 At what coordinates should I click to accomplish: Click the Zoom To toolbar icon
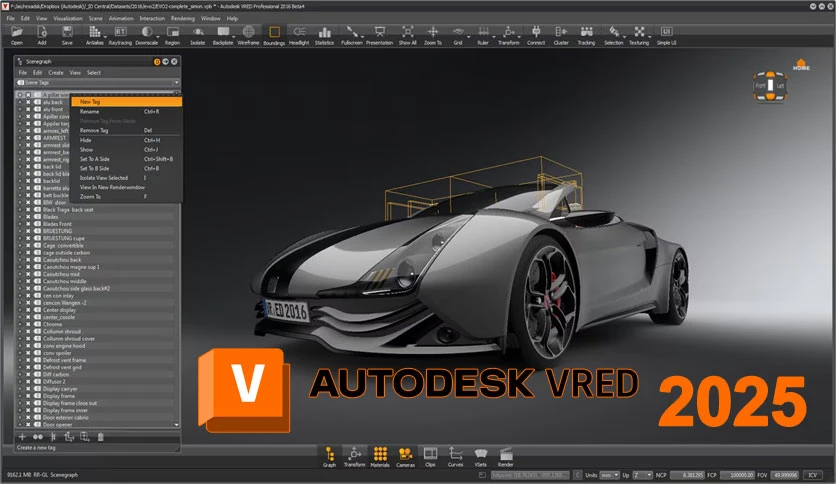click(x=432, y=32)
